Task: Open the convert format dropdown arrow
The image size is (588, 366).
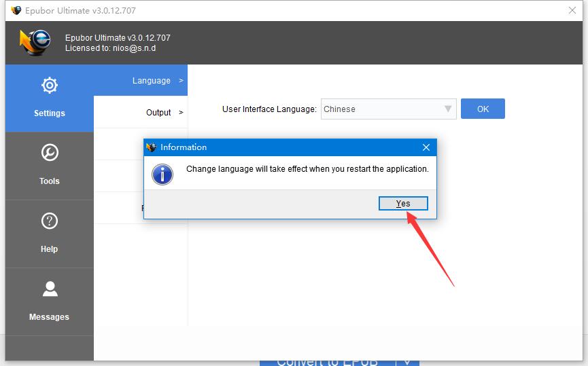Action: [408, 363]
